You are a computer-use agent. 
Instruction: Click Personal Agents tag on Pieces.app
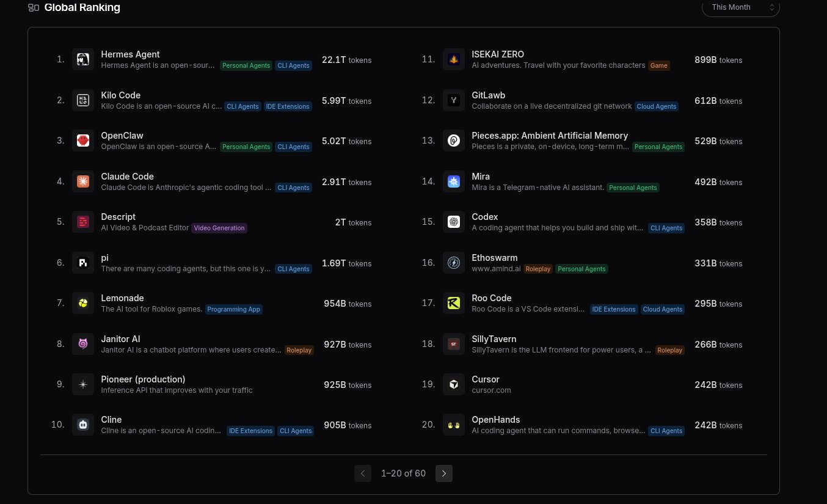click(658, 147)
